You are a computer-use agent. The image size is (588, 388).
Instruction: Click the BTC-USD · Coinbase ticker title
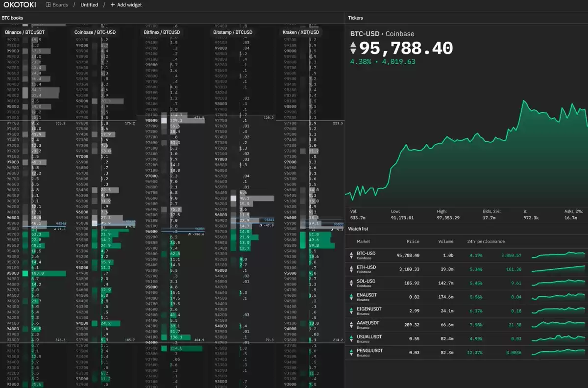pyautogui.click(x=382, y=34)
